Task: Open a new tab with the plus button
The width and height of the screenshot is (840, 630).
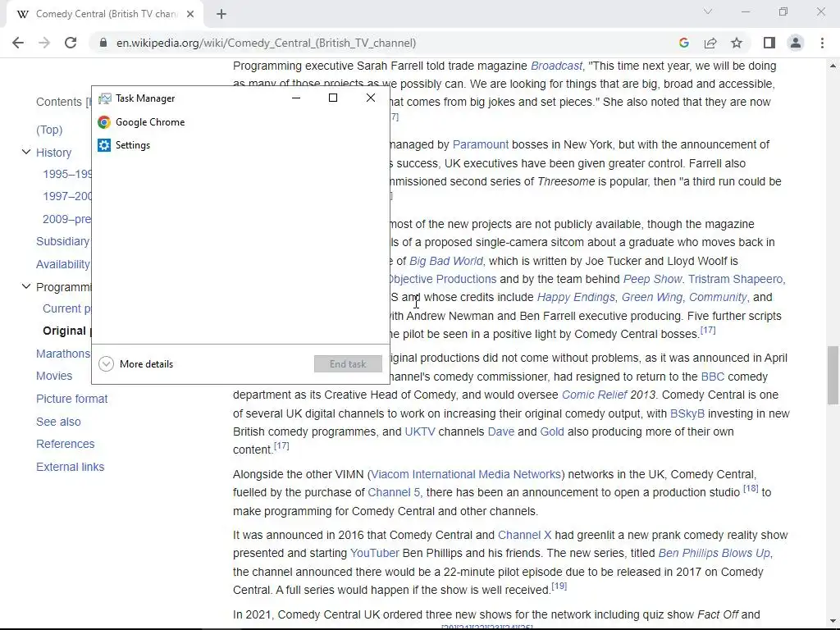Action: click(221, 14)
